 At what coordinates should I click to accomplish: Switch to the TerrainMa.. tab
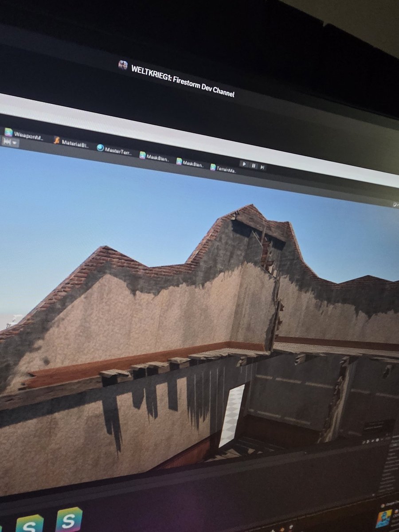point(223,168)
